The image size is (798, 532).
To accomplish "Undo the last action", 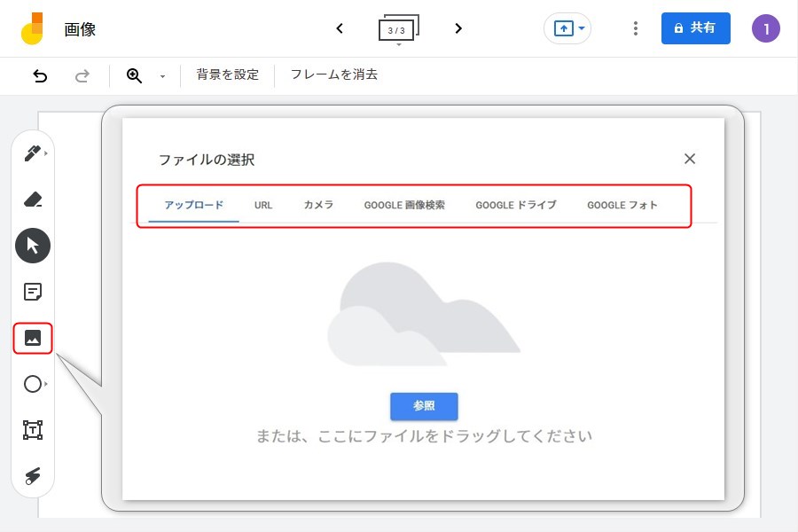I will pyautogui.click(x=40, y=76).
